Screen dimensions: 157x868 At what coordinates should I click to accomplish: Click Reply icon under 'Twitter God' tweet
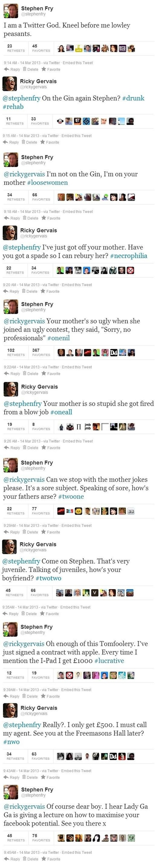6,69
